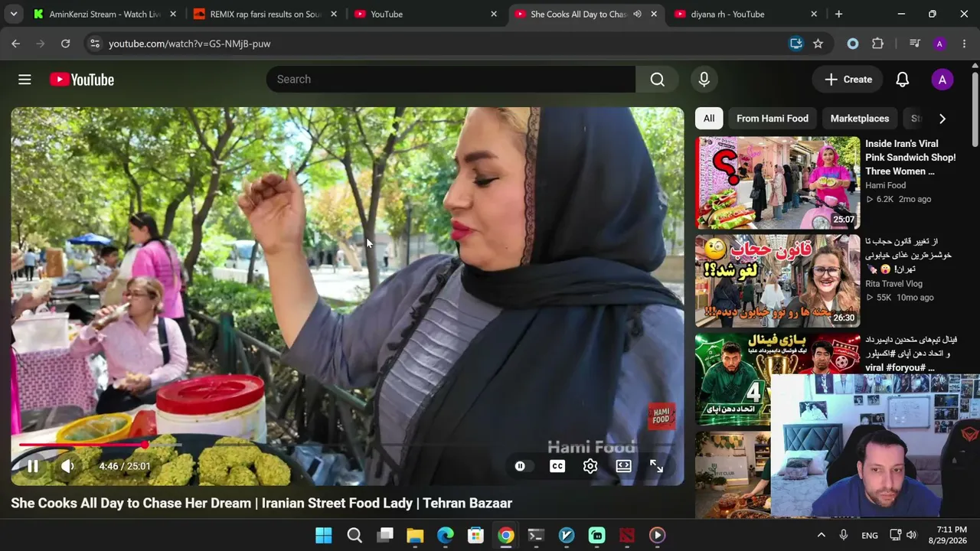Open the browser extensions puzzle icon
Viewport: 980px width, 551px height.
(x=878, y=44)
